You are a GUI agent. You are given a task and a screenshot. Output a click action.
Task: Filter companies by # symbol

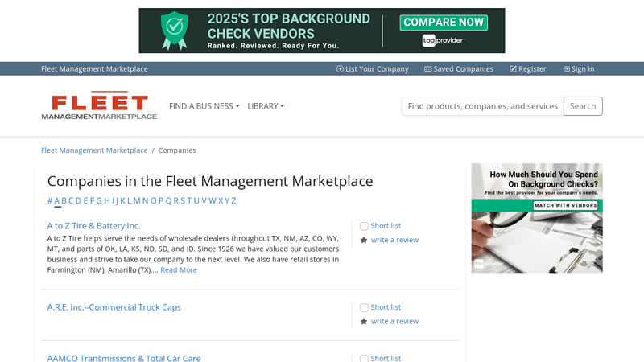tap(50, 200)
